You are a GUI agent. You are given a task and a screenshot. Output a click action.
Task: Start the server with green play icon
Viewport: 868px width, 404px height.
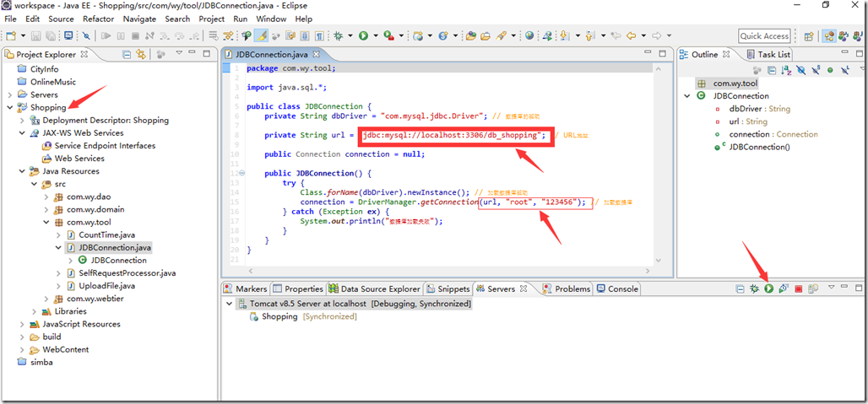tap(768, 288)
